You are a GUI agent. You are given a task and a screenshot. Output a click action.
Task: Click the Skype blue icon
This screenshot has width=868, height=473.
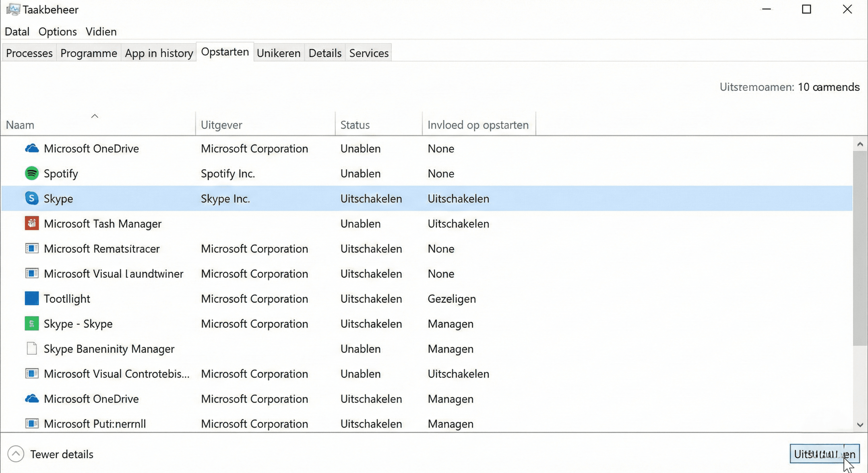pos(31,198)
